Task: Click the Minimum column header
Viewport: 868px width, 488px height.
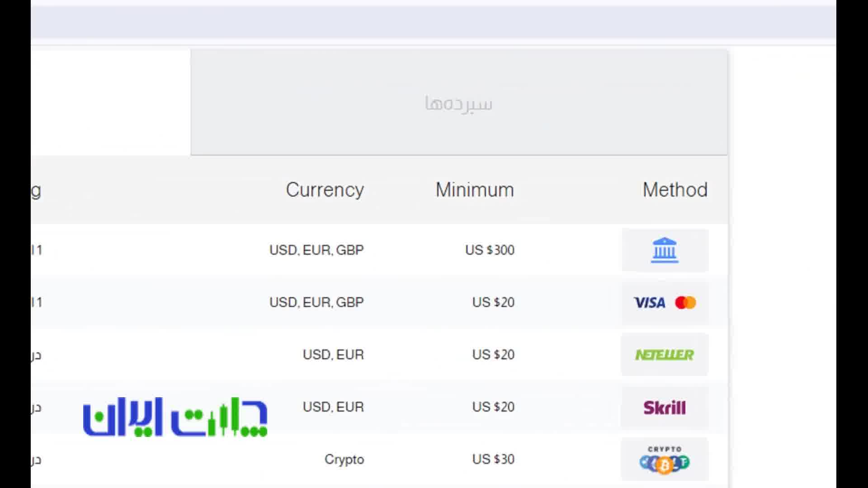Action: (x=475, y=190)
